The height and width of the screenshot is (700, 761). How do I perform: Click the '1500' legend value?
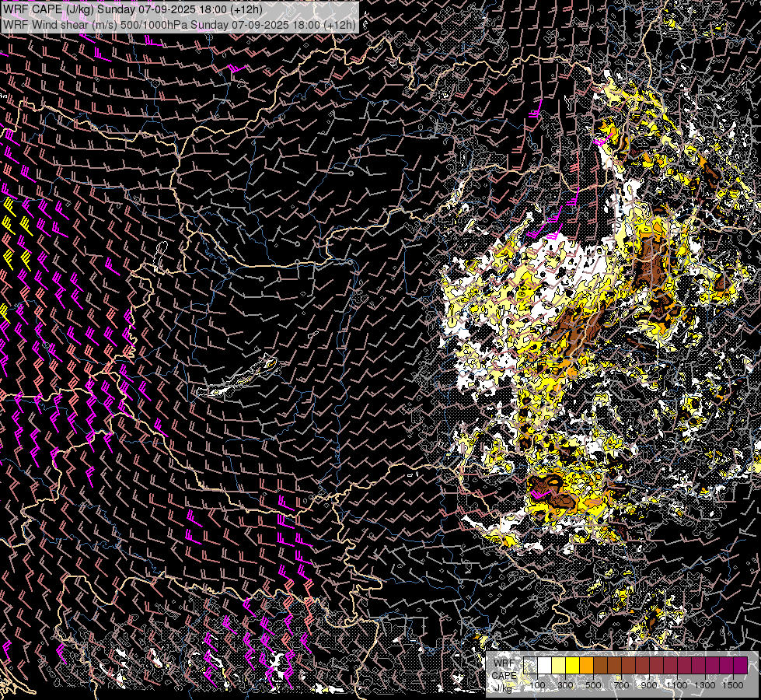[733, 685]
